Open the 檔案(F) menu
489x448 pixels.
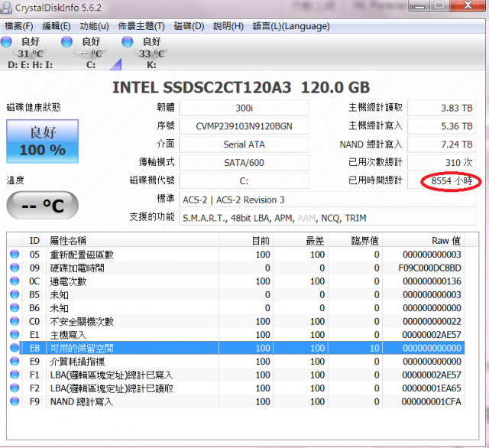click(18, 26)
